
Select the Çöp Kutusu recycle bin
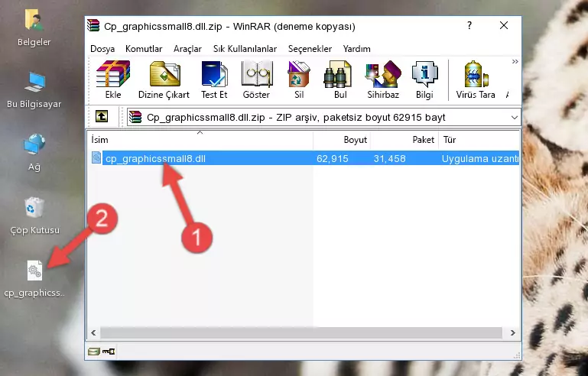click(x=34, y=216)
